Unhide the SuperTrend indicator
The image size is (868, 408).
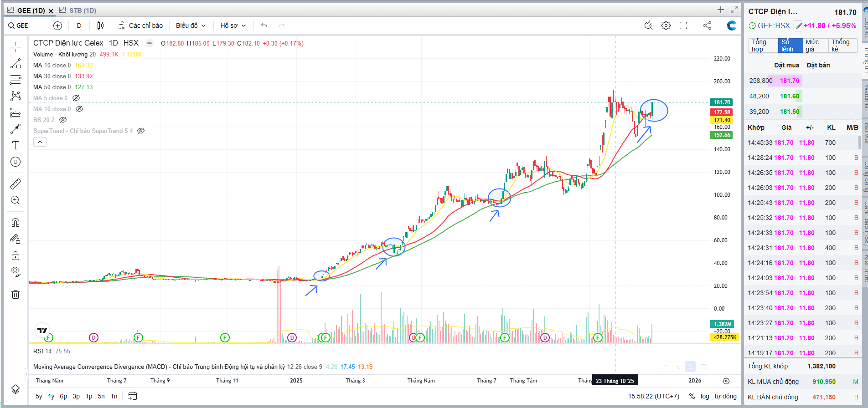[141, 131]
